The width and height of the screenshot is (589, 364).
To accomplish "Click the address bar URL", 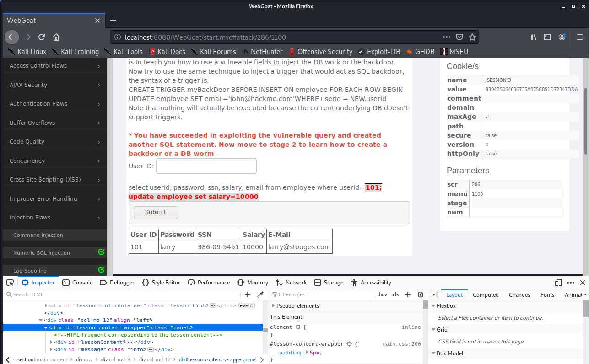I will pyautogui.click(x=205, y=37).
